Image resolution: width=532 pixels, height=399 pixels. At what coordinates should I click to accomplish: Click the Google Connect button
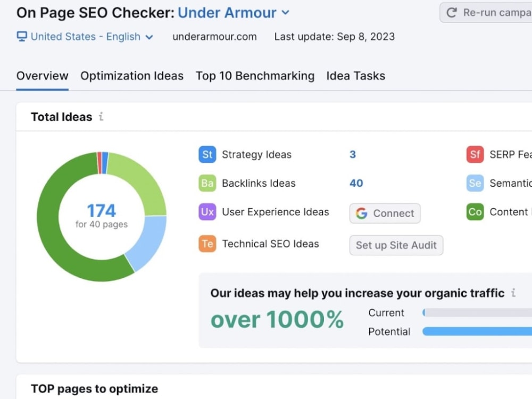385,213
